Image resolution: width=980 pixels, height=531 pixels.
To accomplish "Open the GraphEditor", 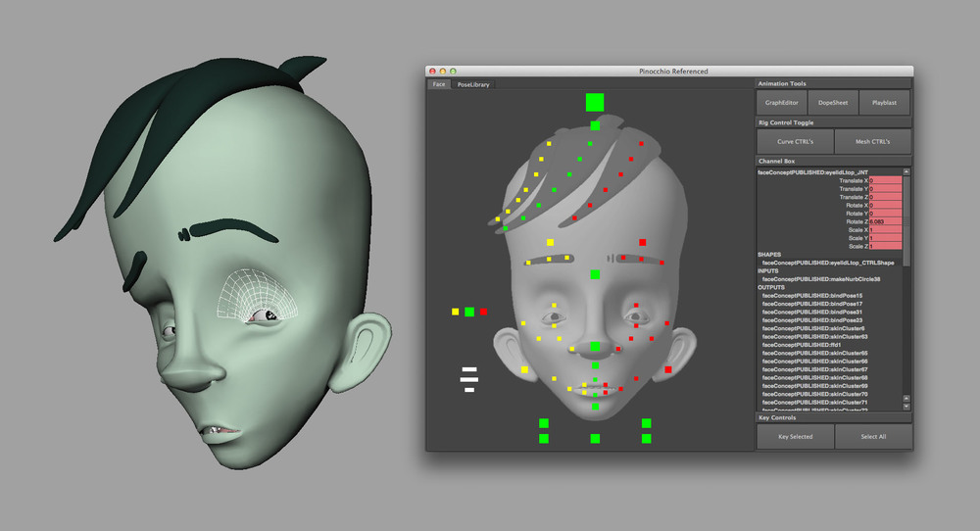I will 782,103.
